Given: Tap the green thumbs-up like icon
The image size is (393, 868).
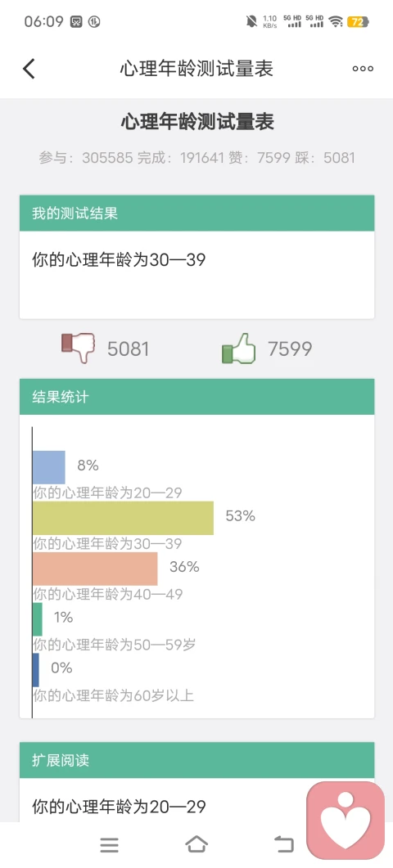Looking at the screenshot, I should click(239, 349).
